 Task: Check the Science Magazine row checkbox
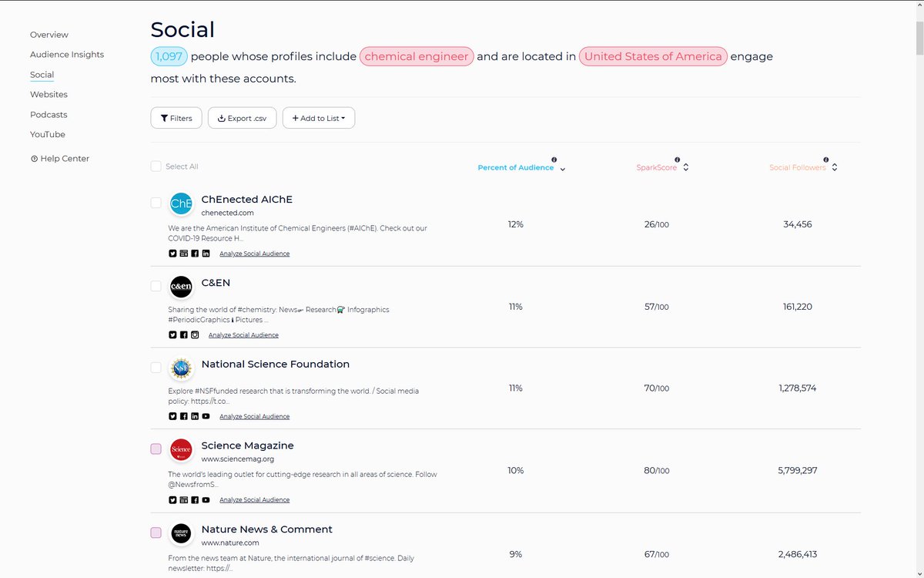[x=156, y=449]
